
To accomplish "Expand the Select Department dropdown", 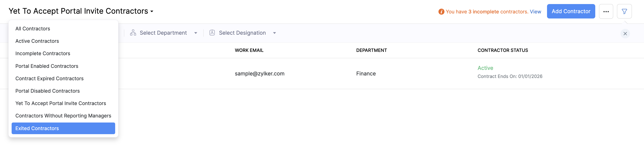I will tap(195, 33).
